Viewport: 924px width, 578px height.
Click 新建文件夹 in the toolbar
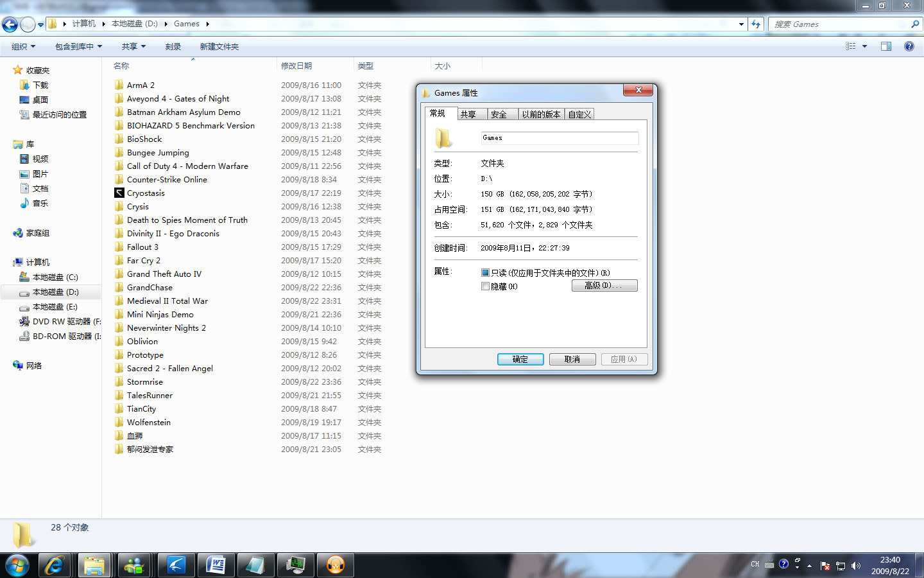(x=219, y=46)
